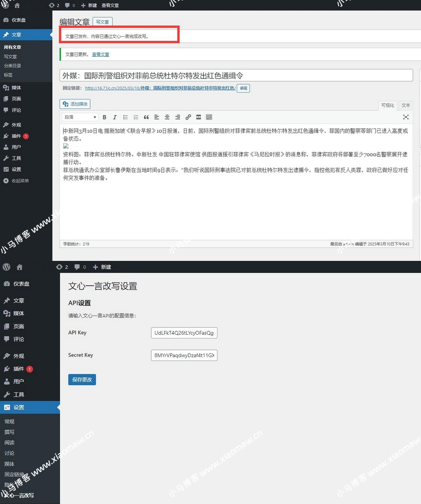Open 分类目录 in the sidebar submenu
Image resolution: width=421 pixels, height=504 pixels.
tap(13, 65)
